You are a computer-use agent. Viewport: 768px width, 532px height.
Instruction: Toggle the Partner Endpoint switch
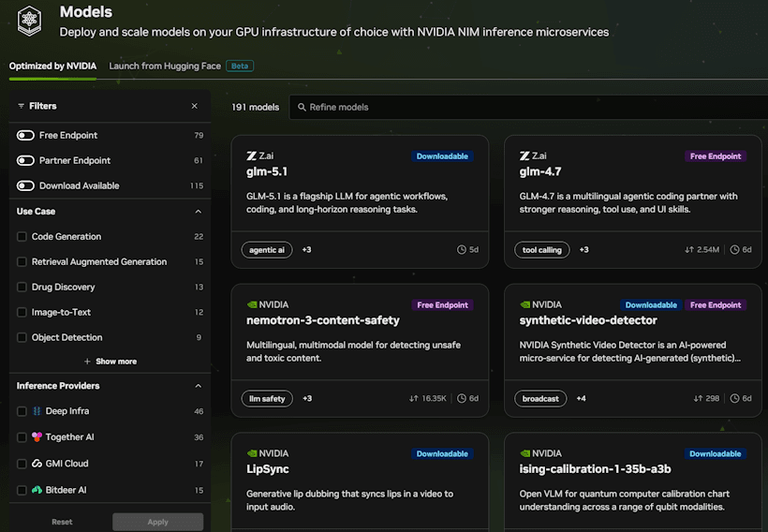click(x=25, y=161)
